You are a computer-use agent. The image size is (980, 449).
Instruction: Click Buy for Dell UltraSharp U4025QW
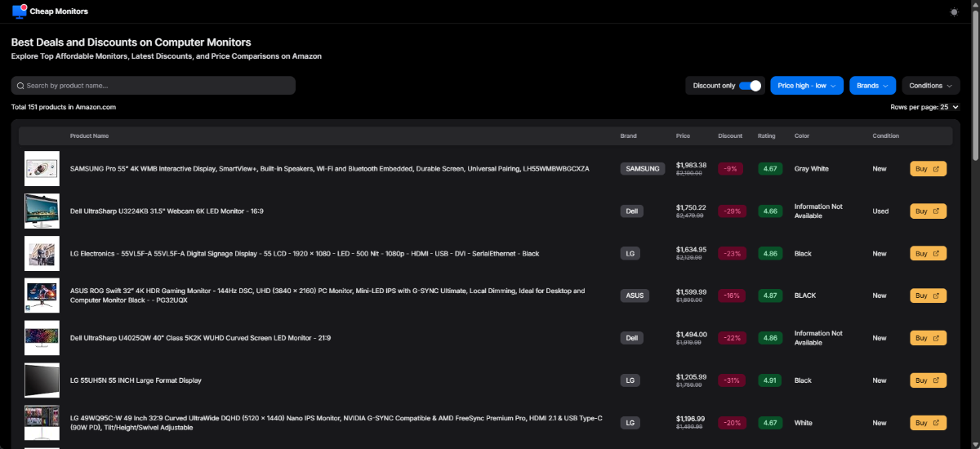[x=929, y=338]
